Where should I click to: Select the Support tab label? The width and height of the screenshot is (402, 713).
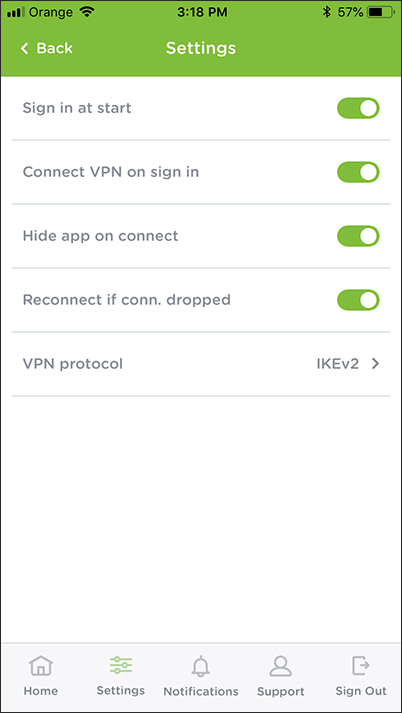281,692
